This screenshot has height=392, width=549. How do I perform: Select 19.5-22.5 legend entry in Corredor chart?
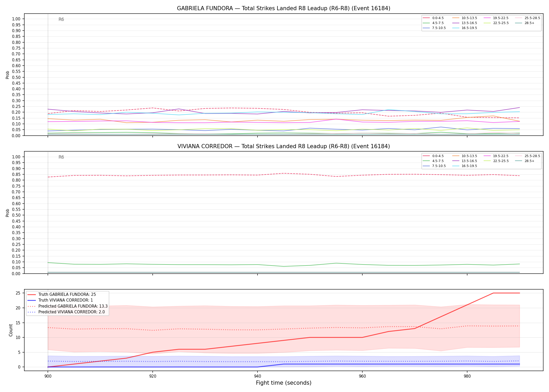(x=496, y=156)
